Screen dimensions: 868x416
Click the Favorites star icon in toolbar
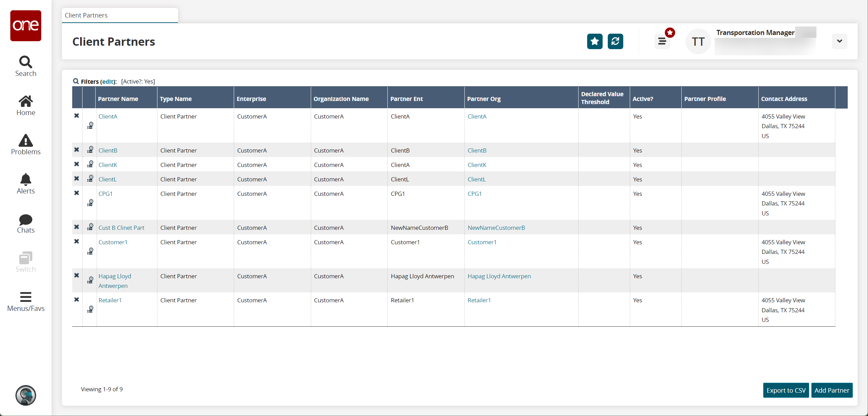point(595,42)
